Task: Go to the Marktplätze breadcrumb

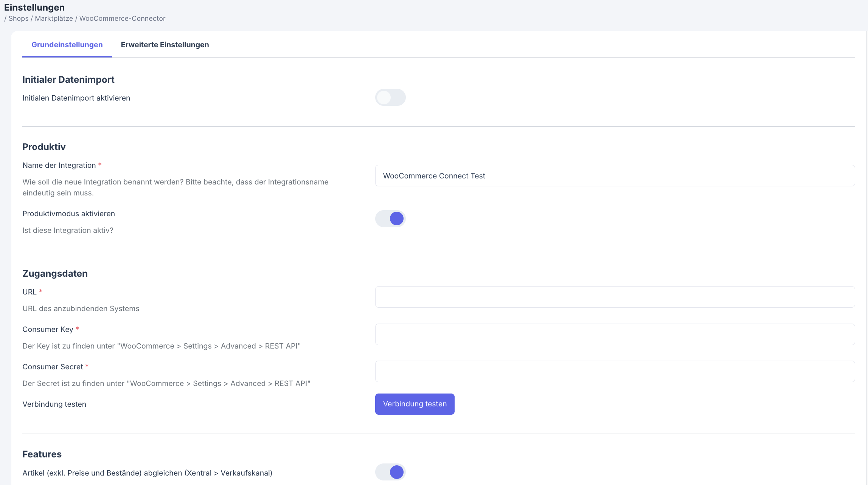Action: [54, 19]
